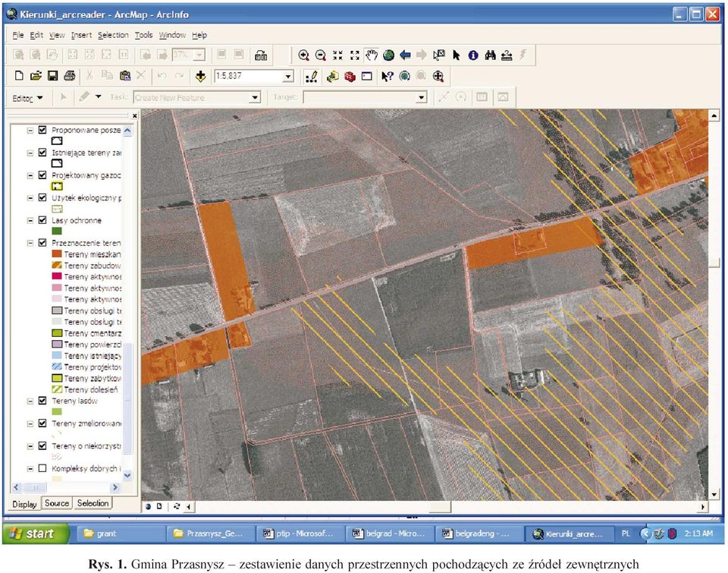Open the map scale dropdown
Screen dimensions: 728x573
pos(288,76)
